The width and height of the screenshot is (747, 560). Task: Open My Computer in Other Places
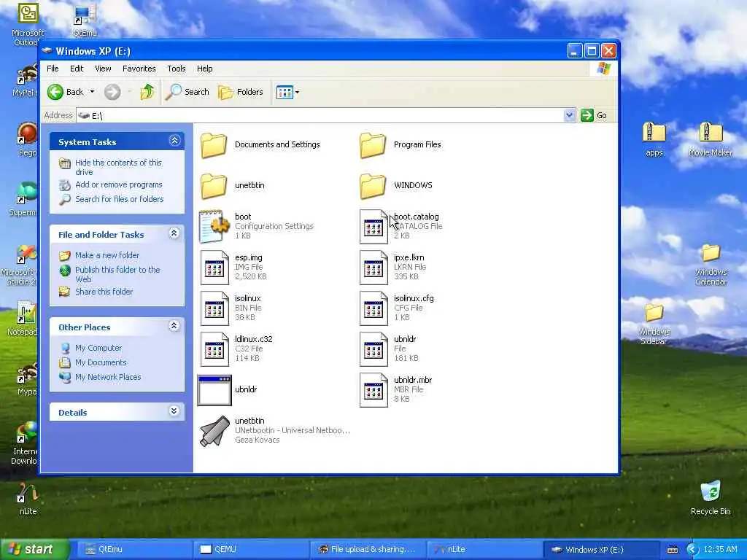(98, 348)
